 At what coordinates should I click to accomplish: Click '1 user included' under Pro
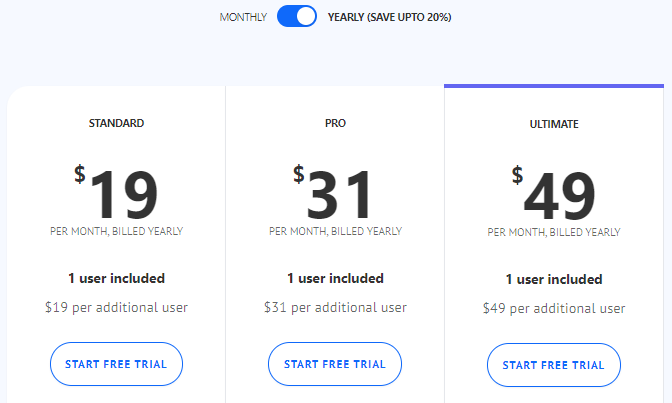[x=335, y=278]
